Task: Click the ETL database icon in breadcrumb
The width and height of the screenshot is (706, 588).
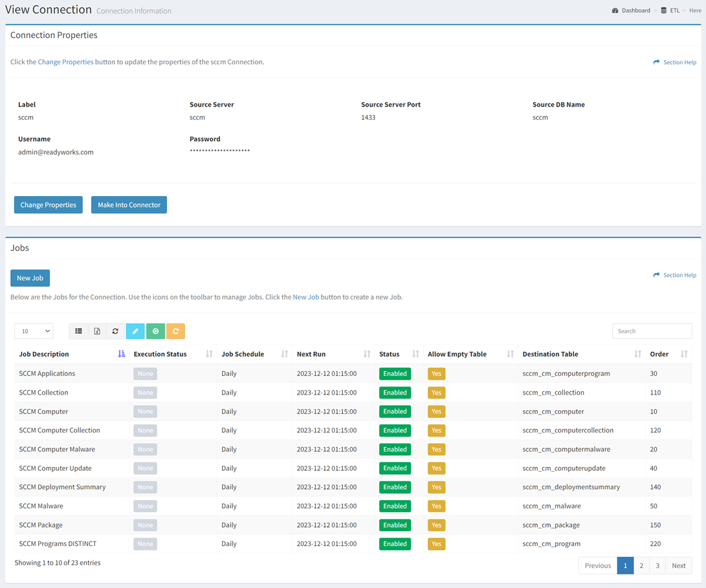Action: click(x=663, y=10)
